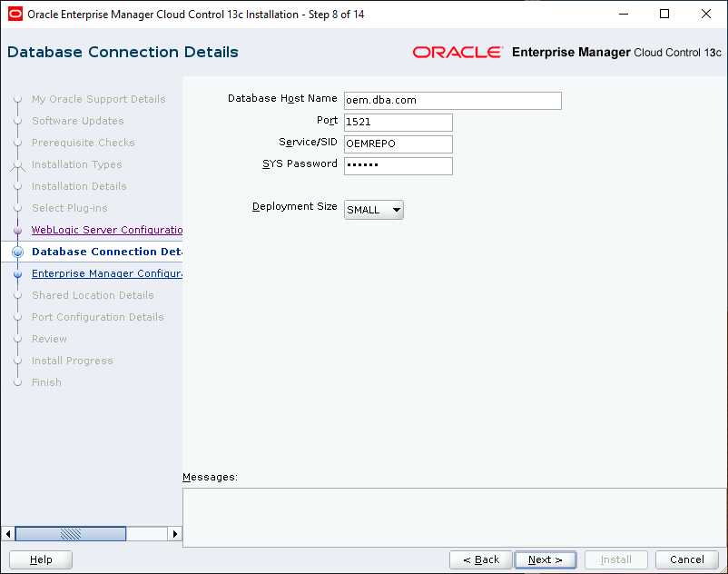Image resolution: width=728 pixels, height=574 pixels.
Task: Select Database Connection Details step
Action: coord(107,252)
